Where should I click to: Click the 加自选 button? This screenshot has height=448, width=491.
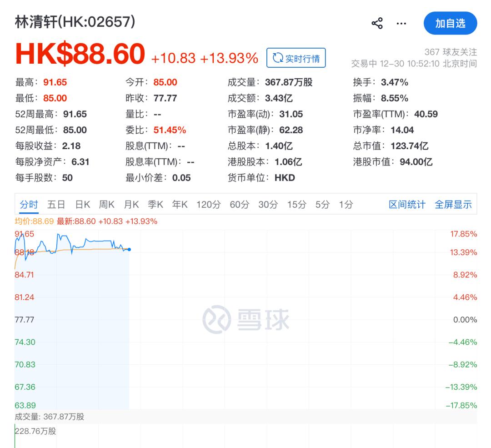[x=450, y=23]
